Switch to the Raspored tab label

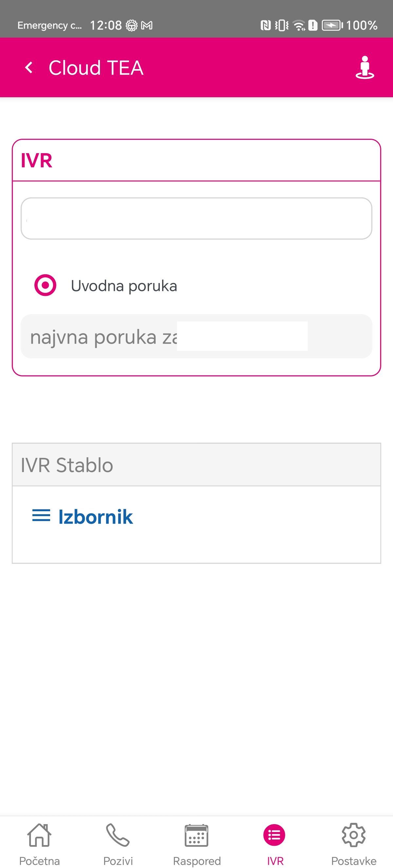[x=197, y=861]
